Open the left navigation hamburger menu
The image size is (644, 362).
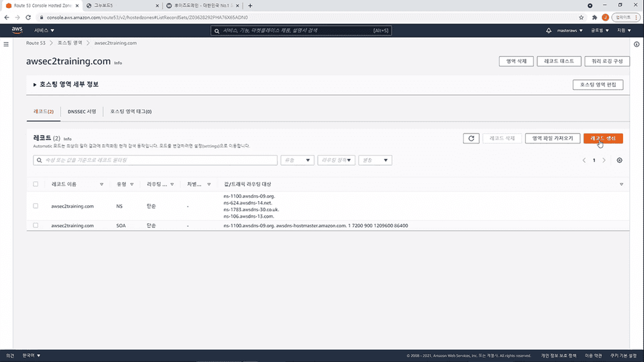pos(6,44)
